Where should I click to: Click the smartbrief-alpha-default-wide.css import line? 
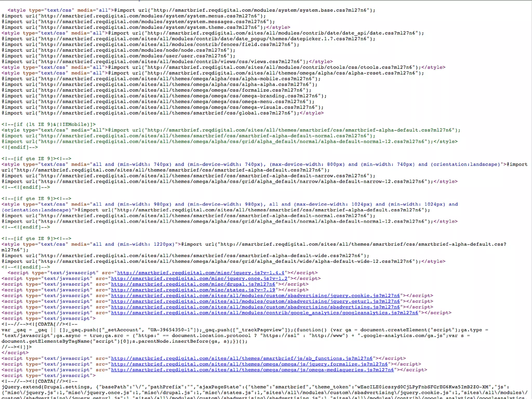click(185, 256)
